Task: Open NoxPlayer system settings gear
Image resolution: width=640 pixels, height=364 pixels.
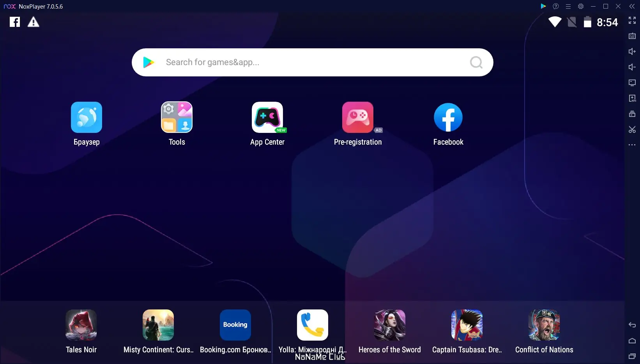Action: [581, 6]
